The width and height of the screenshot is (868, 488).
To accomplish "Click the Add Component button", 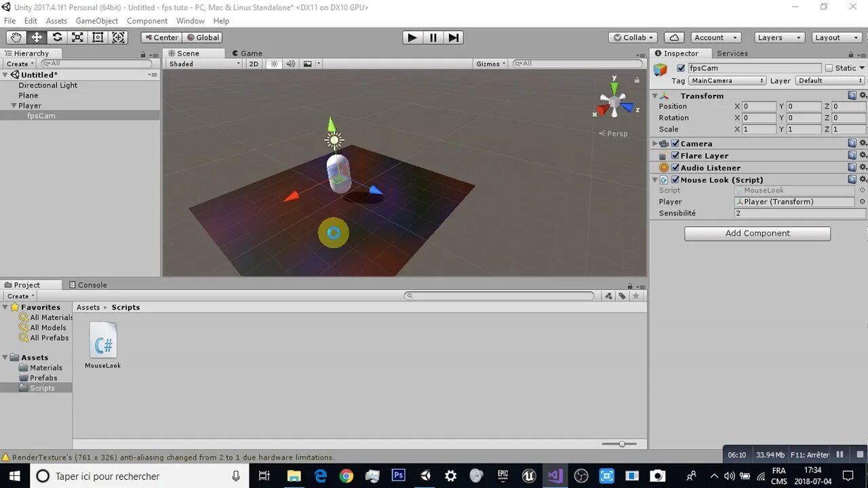I will point(757,233).
